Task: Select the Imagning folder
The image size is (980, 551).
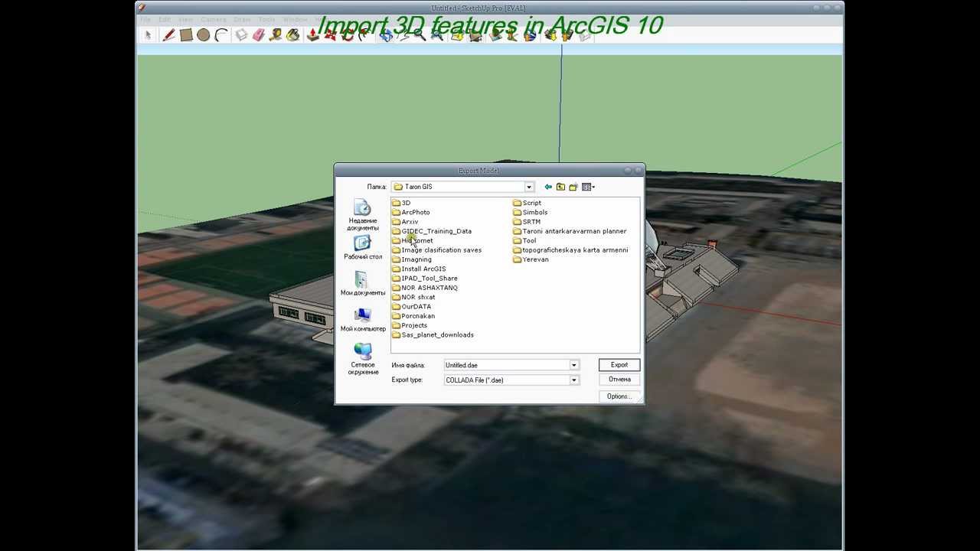Action: pyautogui.click(x=412, y=259)
